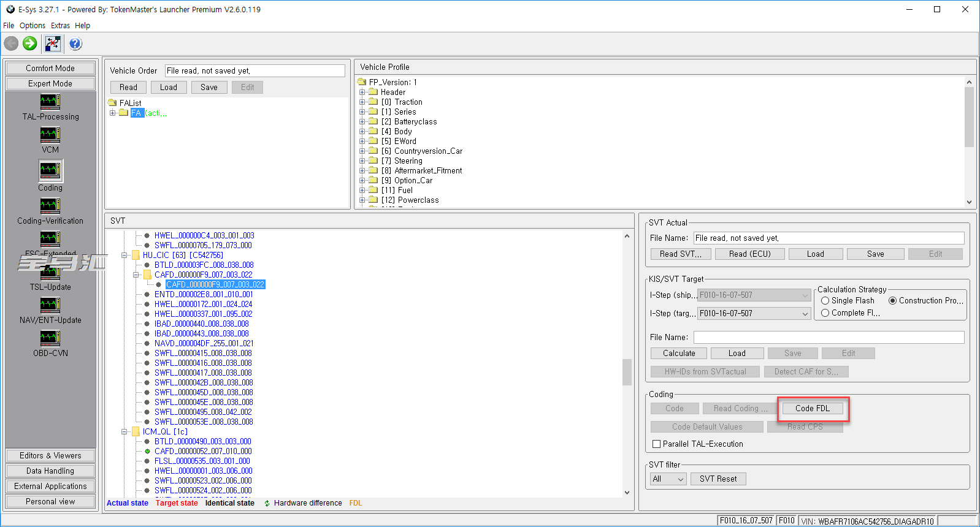Enable the Parallel TAL-Execution checkbox
Viewport: 980px width, 527px height.
pyautogui.click(x=657, y=444)
